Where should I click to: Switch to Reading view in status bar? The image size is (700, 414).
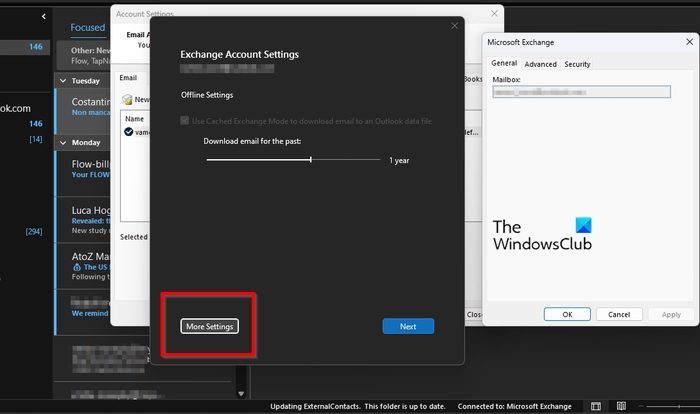coord(621,406)
